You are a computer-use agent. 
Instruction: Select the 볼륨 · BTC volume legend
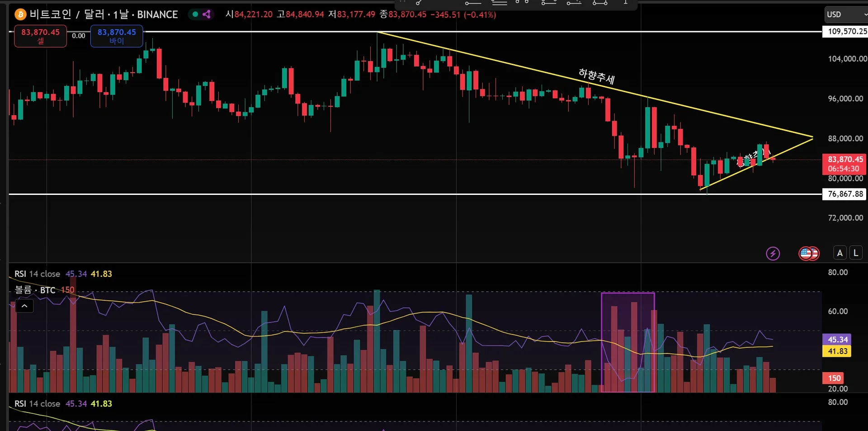coord(35,290)
